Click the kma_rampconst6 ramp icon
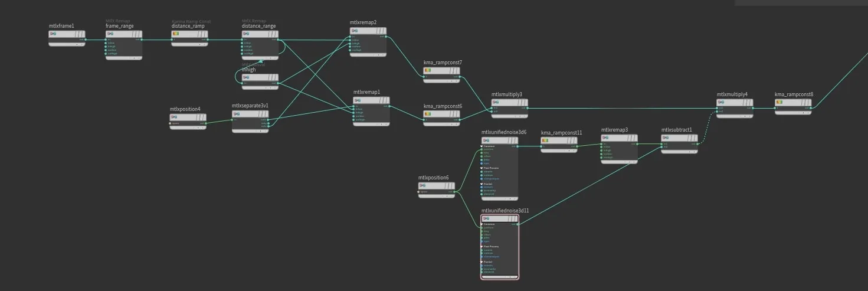Screen dimensions: 868x291 (428, 114)
